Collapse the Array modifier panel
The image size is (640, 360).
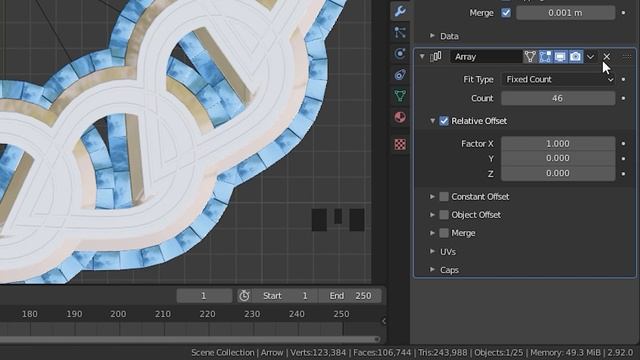[422, 57]
